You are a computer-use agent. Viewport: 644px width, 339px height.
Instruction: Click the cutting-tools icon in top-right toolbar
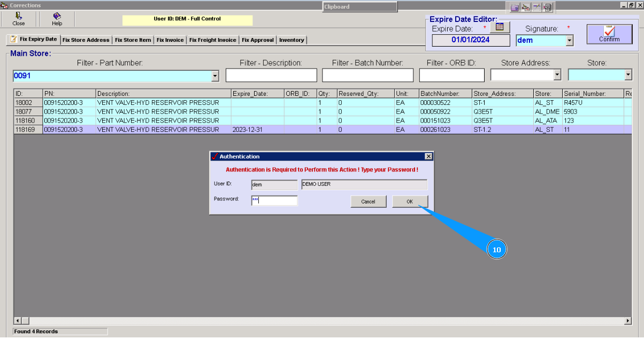(x=526, y=7)
